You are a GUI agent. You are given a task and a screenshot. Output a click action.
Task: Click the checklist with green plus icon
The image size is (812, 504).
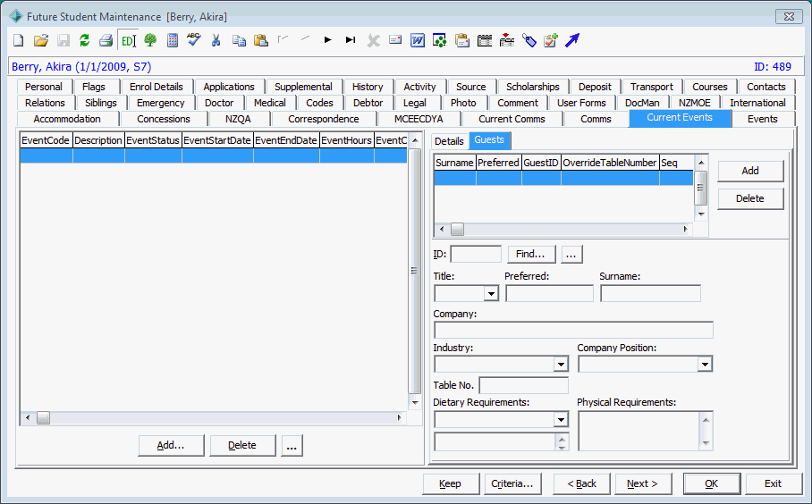[x=551, y=40]
